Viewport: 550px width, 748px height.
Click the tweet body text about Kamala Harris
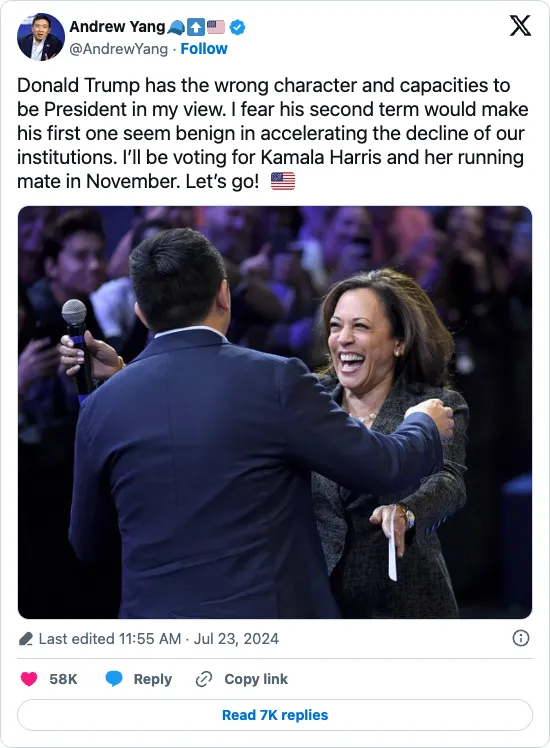coord(273,133)
